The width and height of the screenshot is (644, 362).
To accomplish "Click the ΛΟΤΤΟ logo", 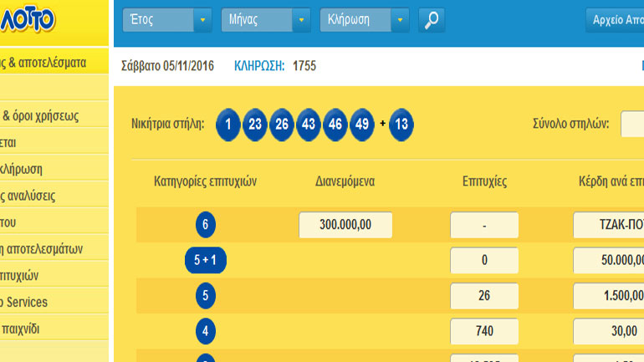I will 27,19.
